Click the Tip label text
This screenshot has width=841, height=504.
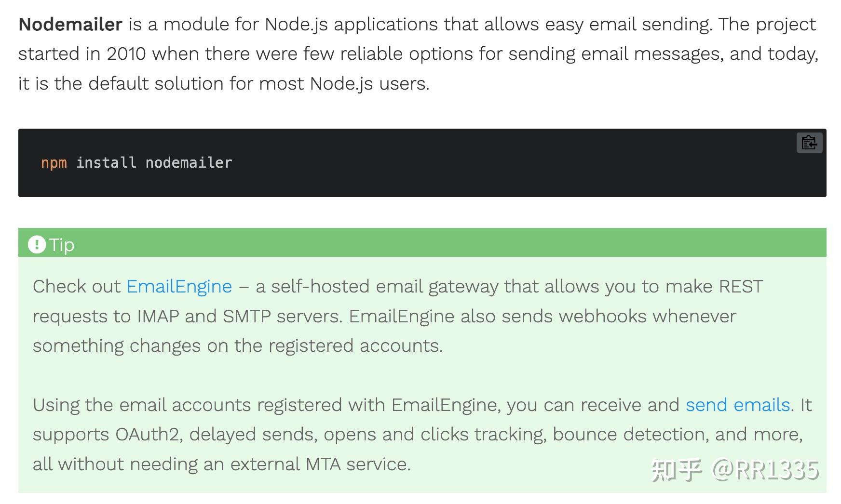[x=63, y=244]
